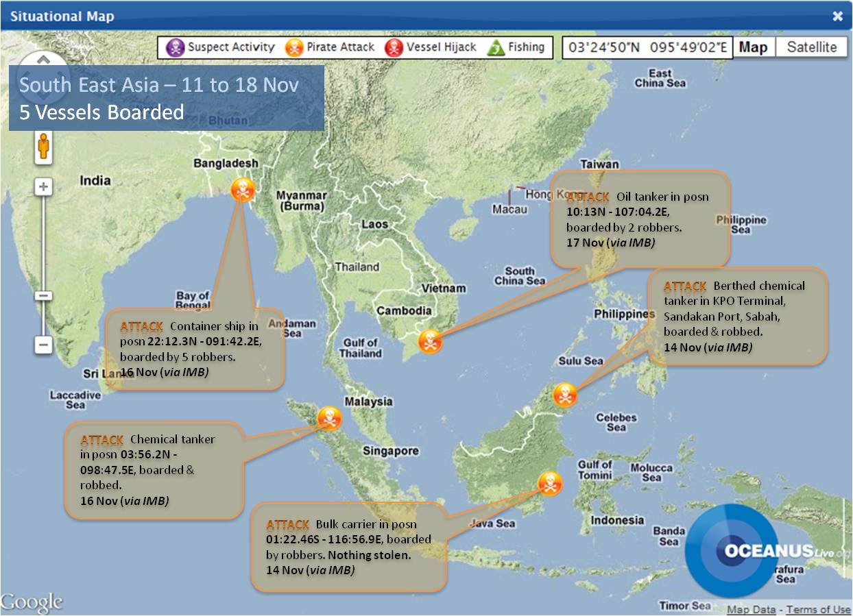Switch to Satellite view

pos(812,47)
